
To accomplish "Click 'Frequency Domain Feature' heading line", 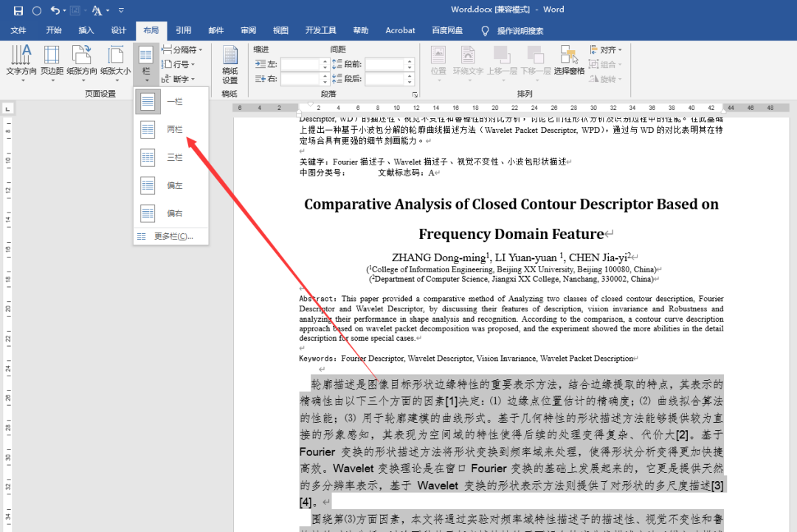I will [511, 234].
